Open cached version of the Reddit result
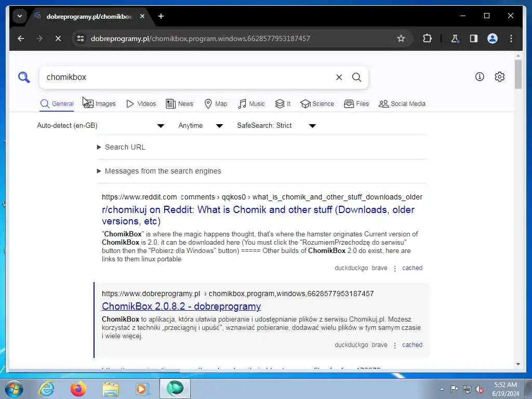532x399 pixels. pos(412,268)
